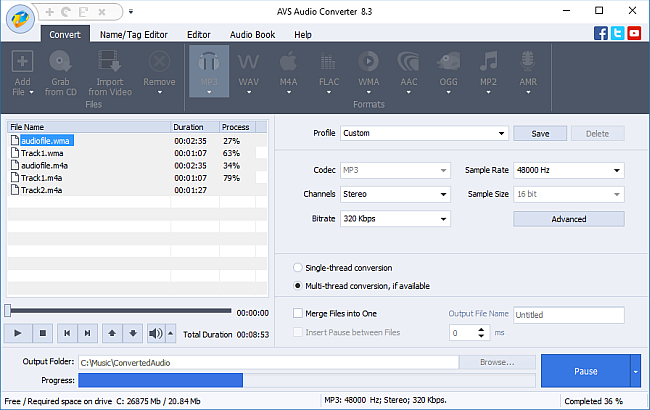650x410 pixels.
Task: Open the Sample Rate dropdown
Action: (569, 170)
